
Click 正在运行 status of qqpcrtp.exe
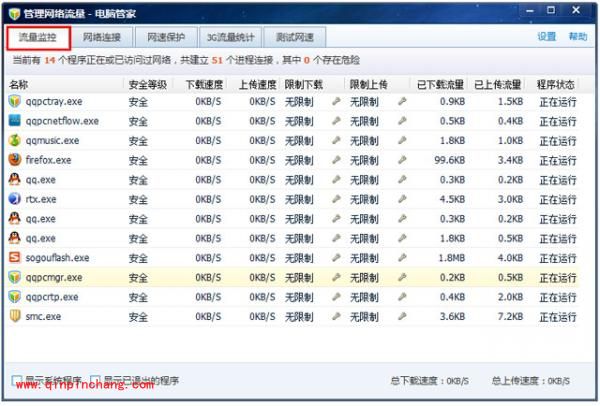[558, 297]
